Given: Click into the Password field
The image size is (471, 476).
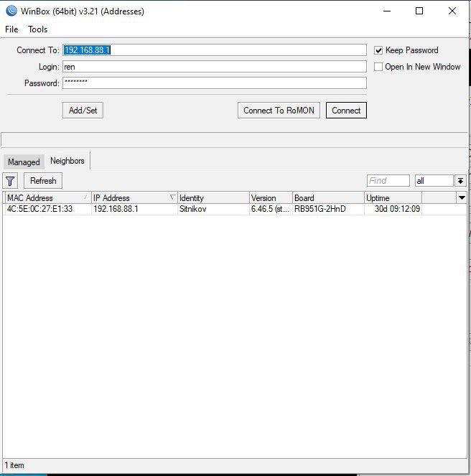Looking at the screenshot, I should pos(215,83).
